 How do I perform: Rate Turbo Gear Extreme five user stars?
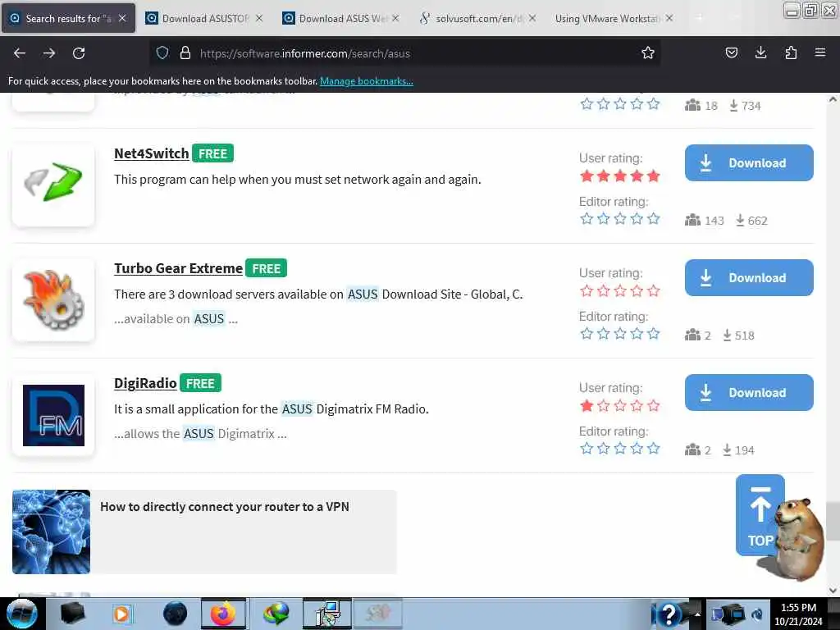(x=653, y=291)
